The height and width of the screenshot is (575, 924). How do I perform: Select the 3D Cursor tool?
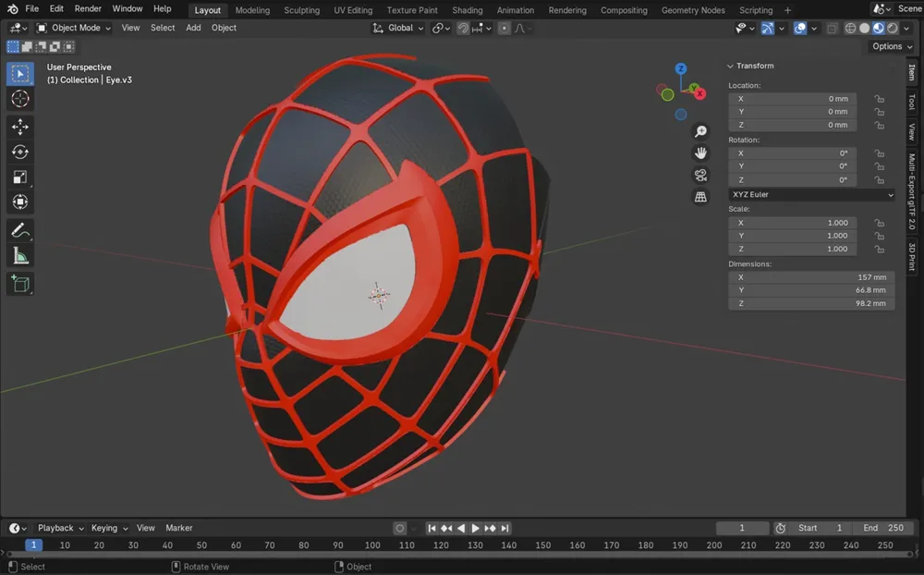click(20, 99)
